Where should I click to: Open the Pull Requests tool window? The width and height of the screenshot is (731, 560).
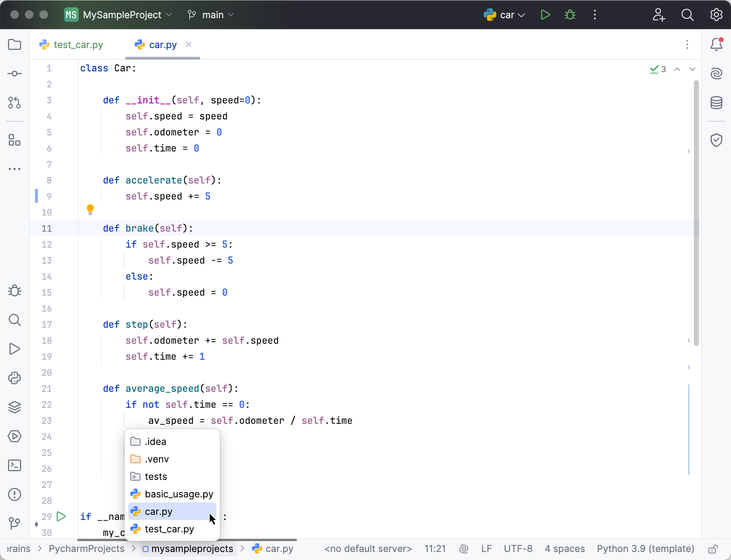(x=15, y=103)
